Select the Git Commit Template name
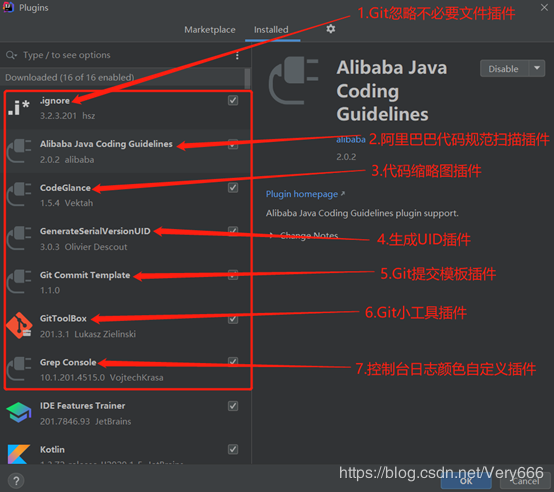This screenshot has height=492, width=554. pos(85,275)
